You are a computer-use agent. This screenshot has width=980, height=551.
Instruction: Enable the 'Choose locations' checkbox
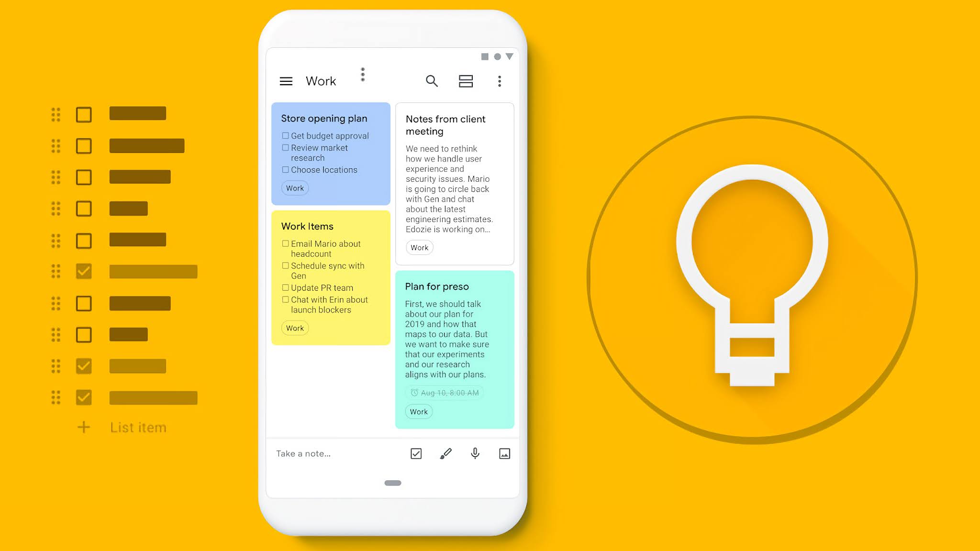285,169
